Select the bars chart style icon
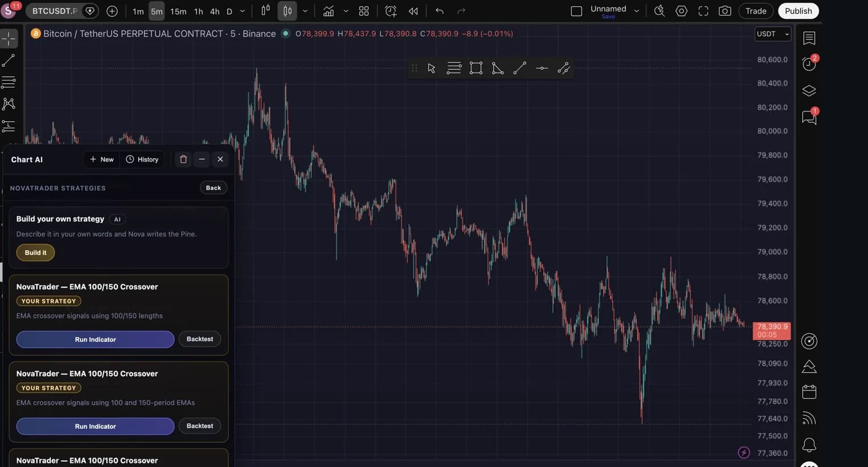Image resolution: width=868 pixels, height=467 pixels. pos(266,10)
